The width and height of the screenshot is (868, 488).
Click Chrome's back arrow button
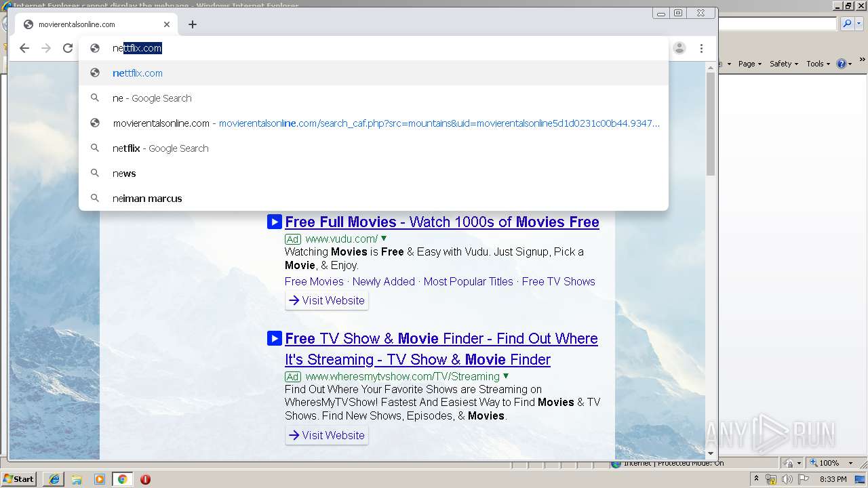tap(24, 48)
